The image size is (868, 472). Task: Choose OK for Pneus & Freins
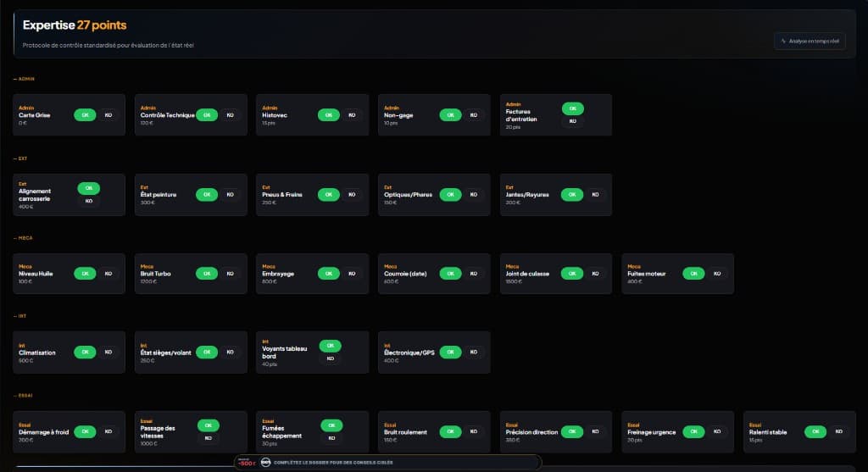pos(328,195)
